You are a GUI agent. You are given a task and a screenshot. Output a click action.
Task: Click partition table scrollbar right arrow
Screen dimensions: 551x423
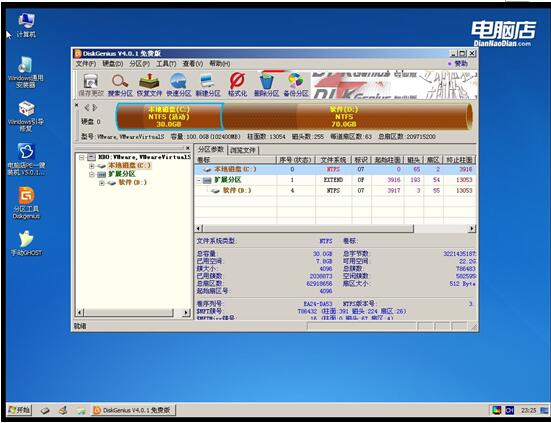tap(472, 229)
